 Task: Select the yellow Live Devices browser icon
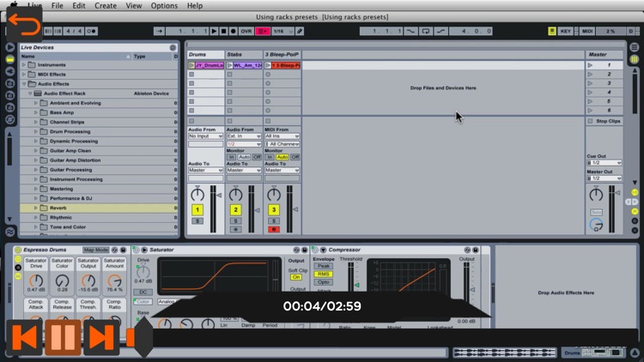(x=9, y=59)
